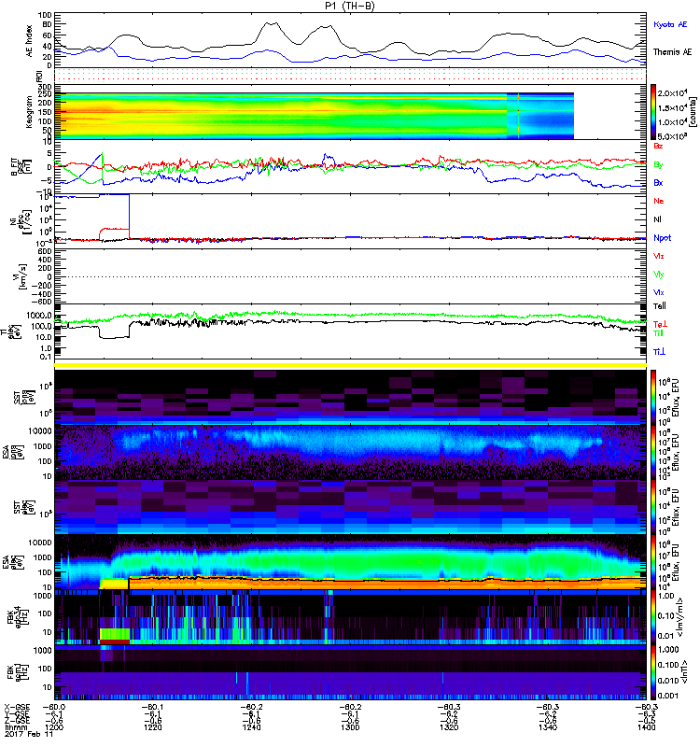Click the "1340" time tick label
700x747 pixels.
point(547,727)
